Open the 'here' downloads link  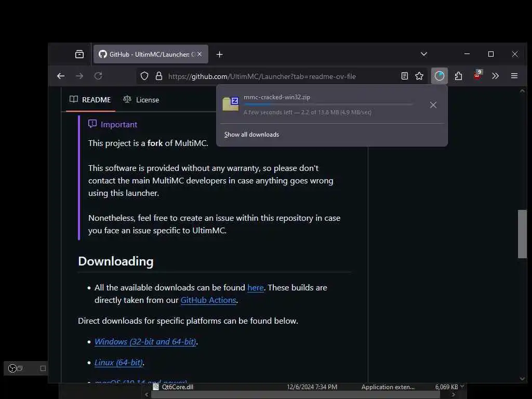tap(256, 288)
